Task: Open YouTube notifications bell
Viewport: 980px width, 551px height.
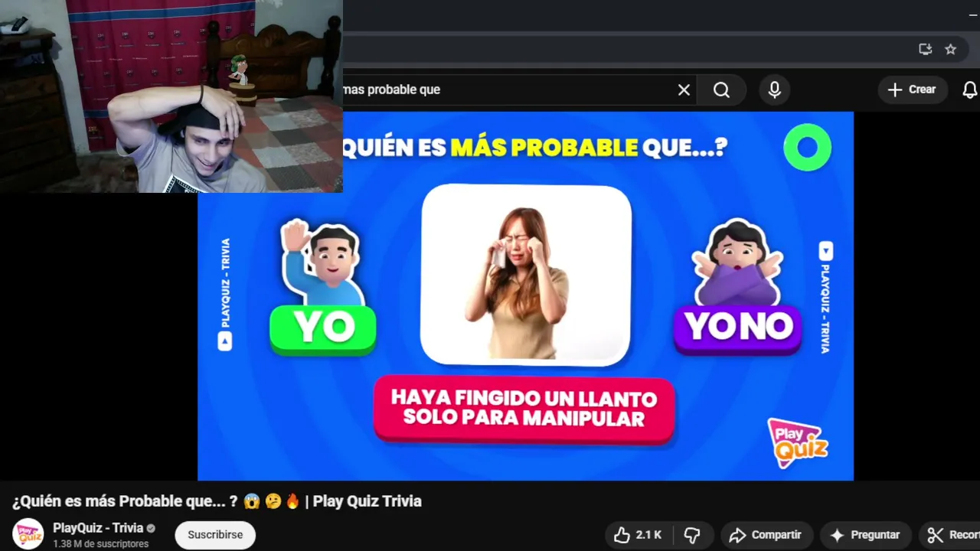Action: tap(970, 90)
